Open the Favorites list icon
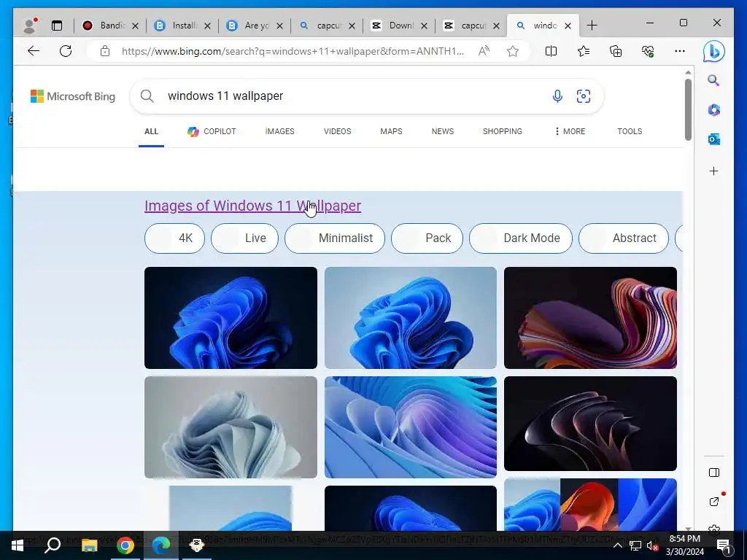Viewport: 747px width, 560px height. click(x=583, y=51)
